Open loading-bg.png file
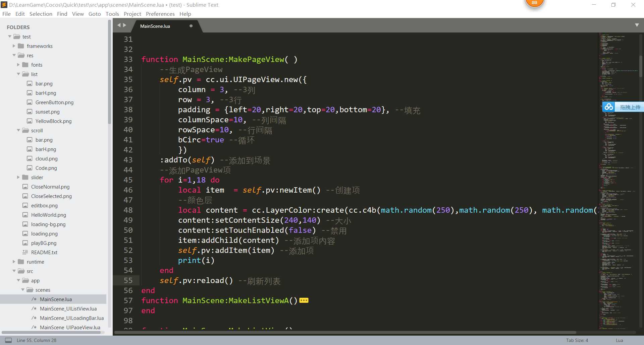The image size is (644, 345). pyautogui.click(x=48, y=224)
